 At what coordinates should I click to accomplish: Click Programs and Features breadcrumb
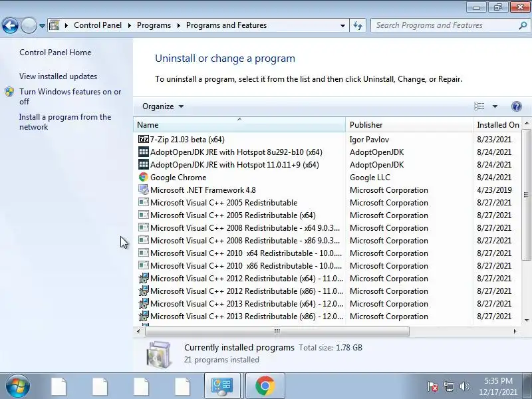[226, 25]
